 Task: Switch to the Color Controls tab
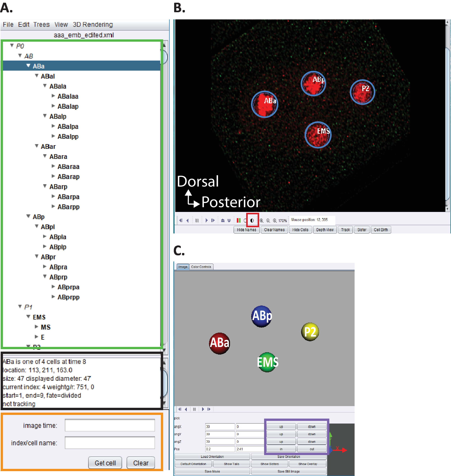201,267
